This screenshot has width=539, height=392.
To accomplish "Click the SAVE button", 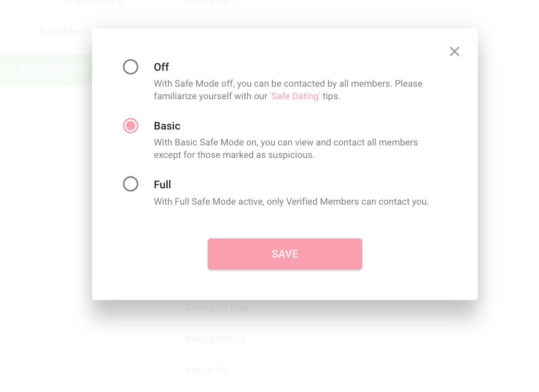I will point(284,254).
